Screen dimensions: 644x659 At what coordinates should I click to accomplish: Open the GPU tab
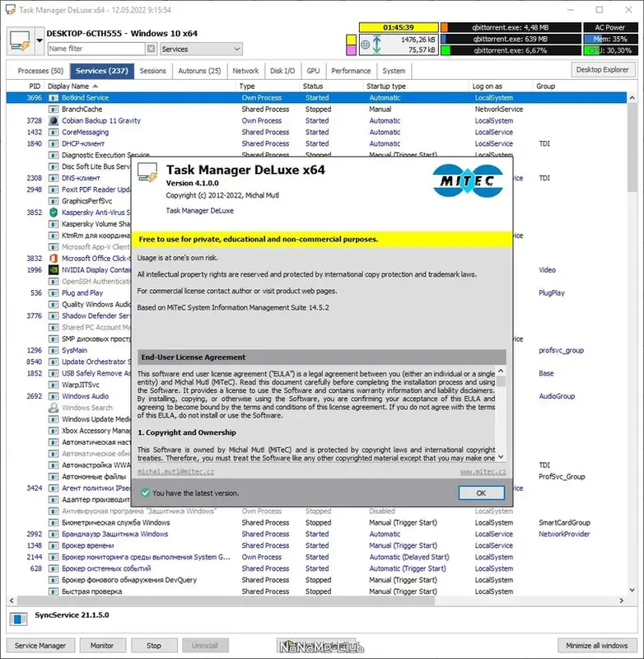pos(313,71)
